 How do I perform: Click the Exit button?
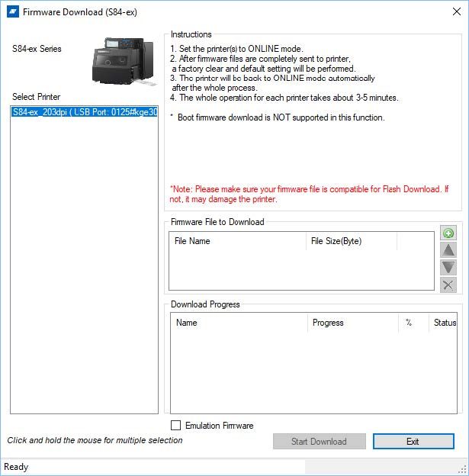(413, 442)
